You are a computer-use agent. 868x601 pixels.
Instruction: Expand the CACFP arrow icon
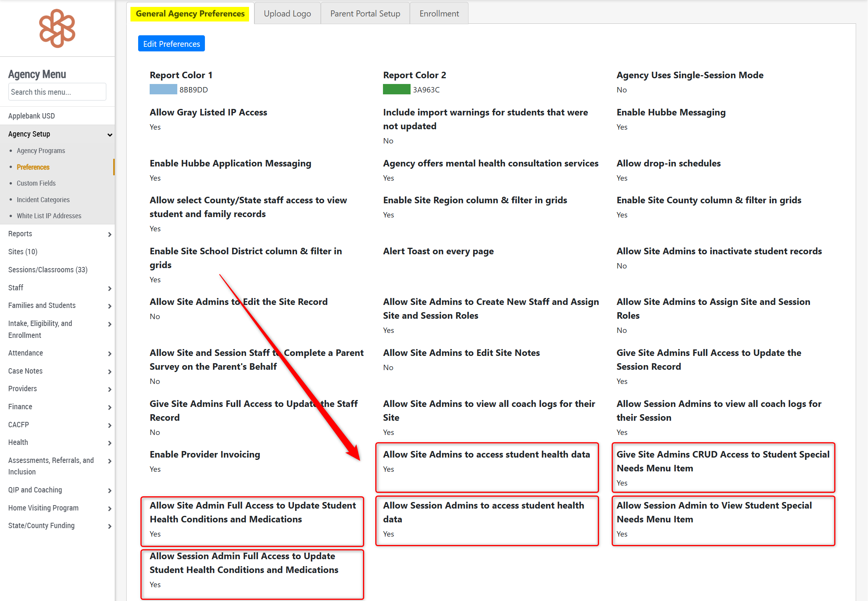point(110,425)
